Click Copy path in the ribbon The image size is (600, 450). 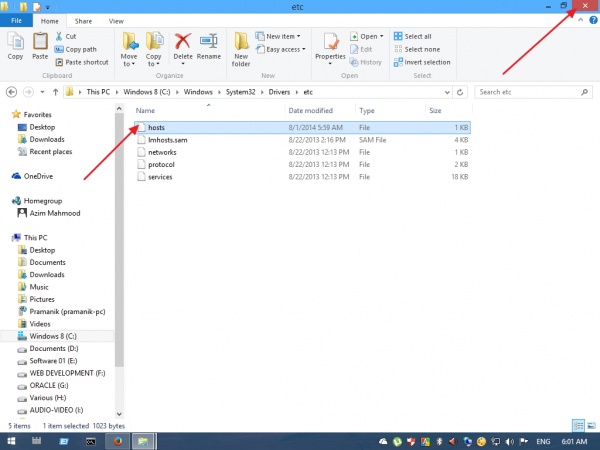[75, 49]
